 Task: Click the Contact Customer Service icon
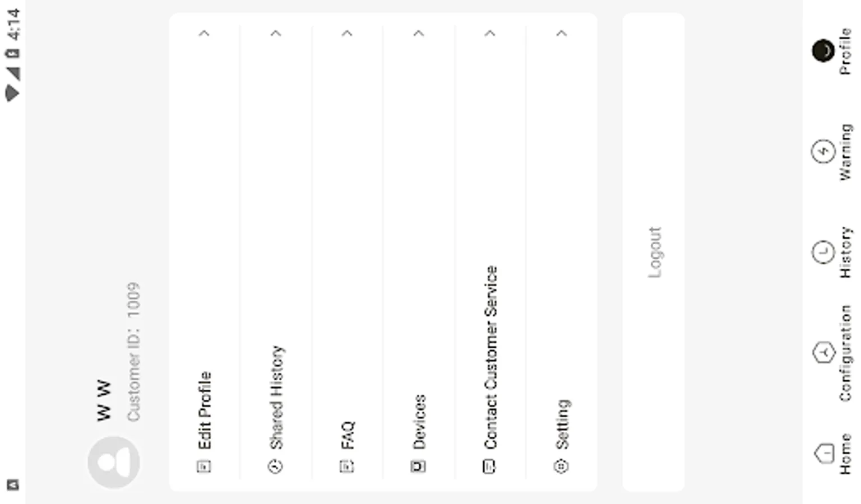[x=489, y=466]
